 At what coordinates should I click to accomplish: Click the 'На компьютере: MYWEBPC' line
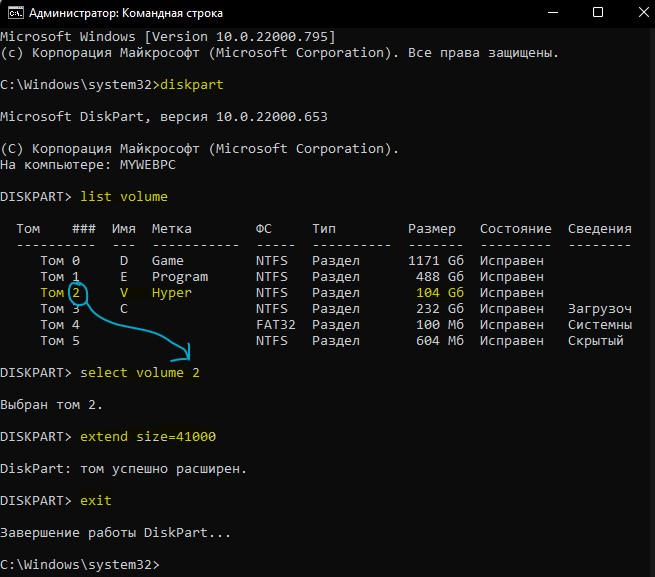[x=88, y=165]
